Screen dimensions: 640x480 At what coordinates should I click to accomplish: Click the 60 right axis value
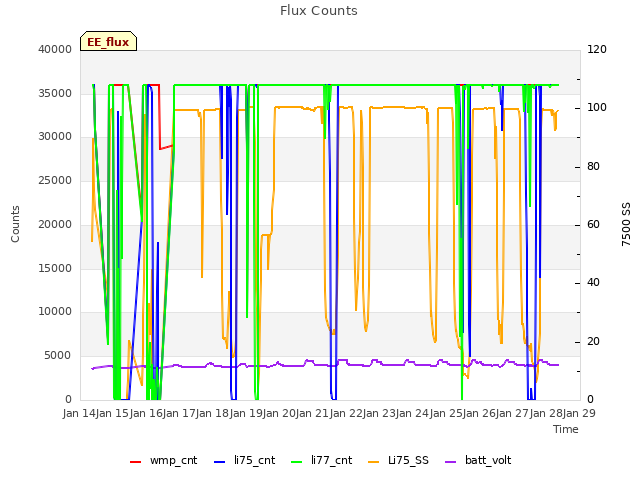[x=593, y=224]
